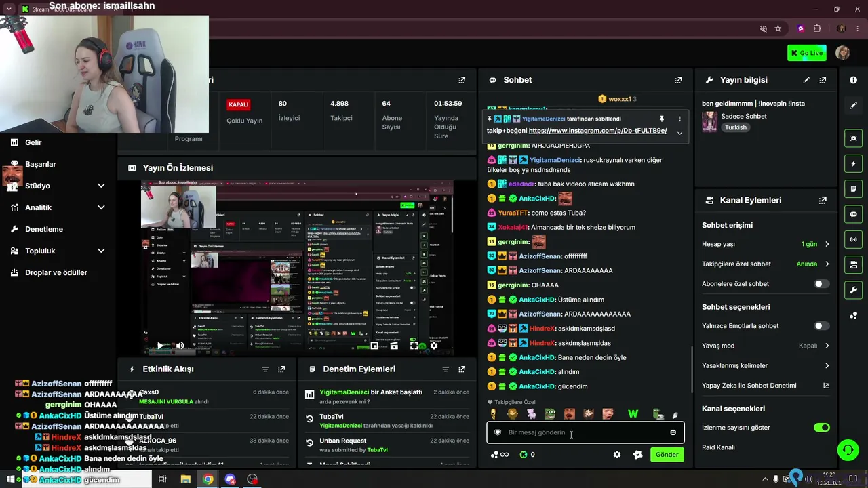Viewport: 868px width, 488px height.
Task: Open Başarılar in the sidebar
Action: click(x=41, y=164)
